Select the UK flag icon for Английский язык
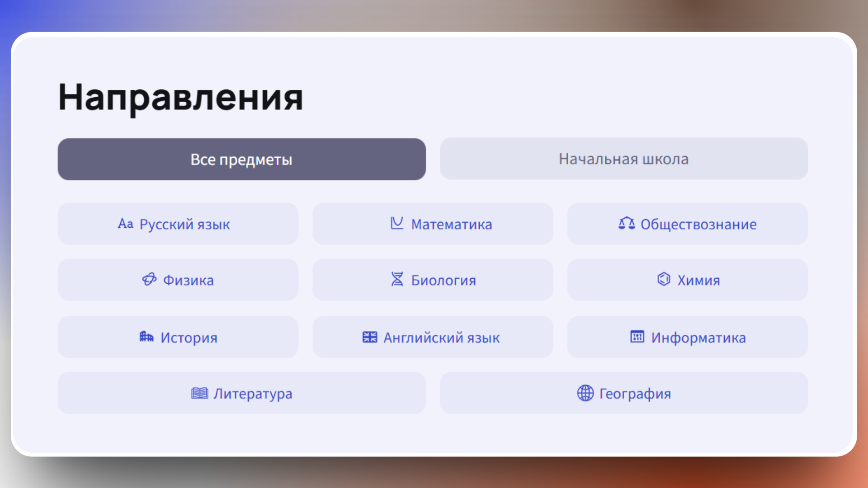This screenshot has width=868, height=488. click(370, 337)
